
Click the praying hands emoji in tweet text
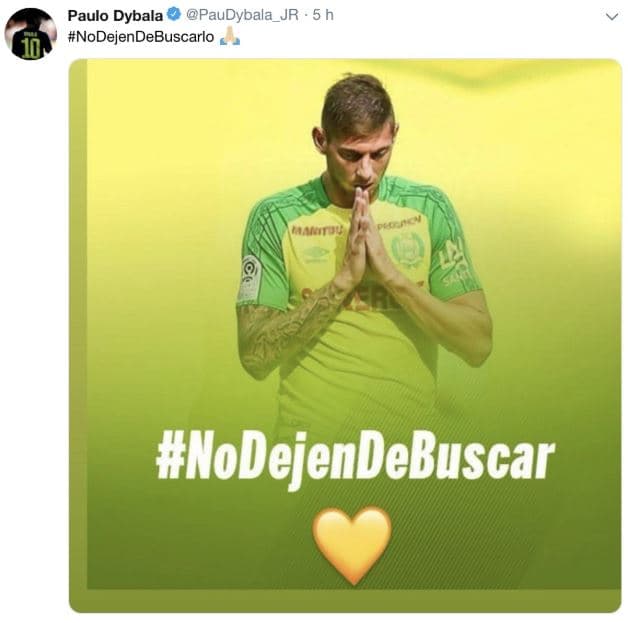pos(230,36)
